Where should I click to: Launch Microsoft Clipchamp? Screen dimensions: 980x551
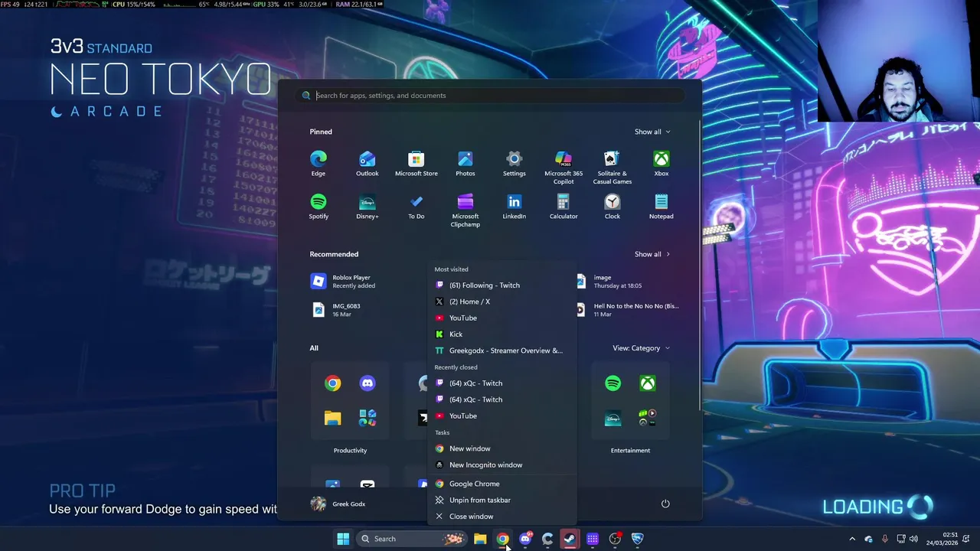click(x=465, y=210)
